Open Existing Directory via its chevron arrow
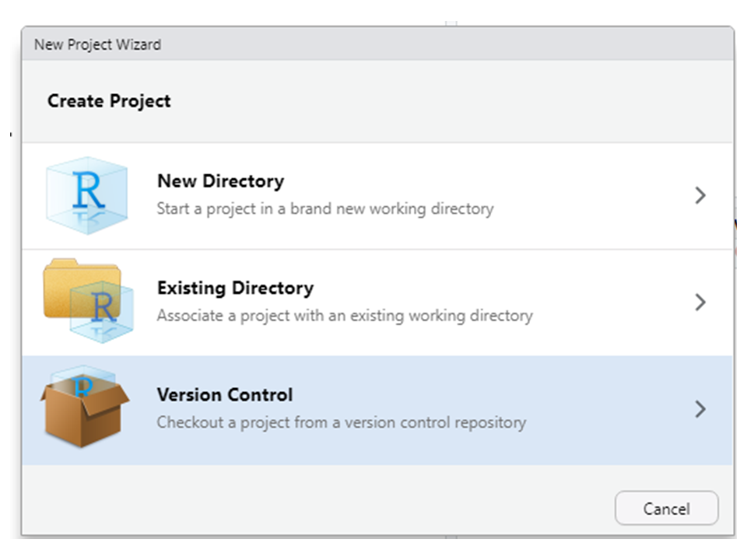Screen dimensions: 747x560 (700, 303)
